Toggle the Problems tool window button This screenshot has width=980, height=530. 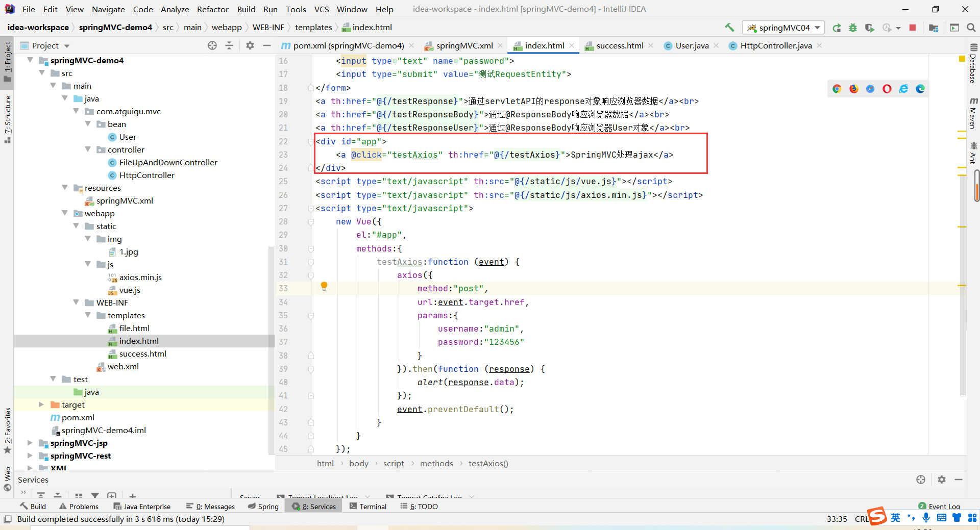click(x=79, y=507)
